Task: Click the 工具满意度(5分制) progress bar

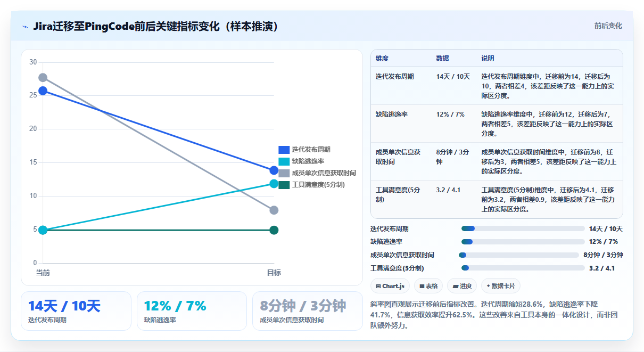Action: [523, 268]
